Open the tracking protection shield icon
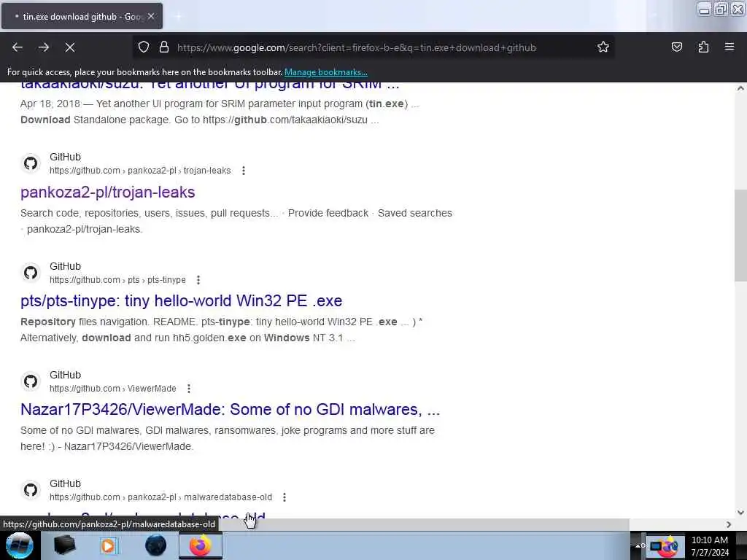The image size is (747, 560). coord(144,47)
